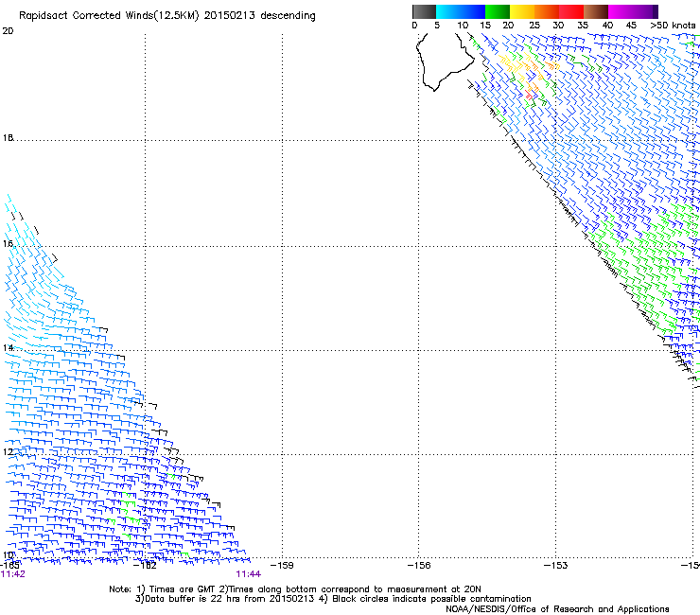Viewport: 700px width, 615px height.
Task: Click the legend label '40'
Action: click(607, 26)
